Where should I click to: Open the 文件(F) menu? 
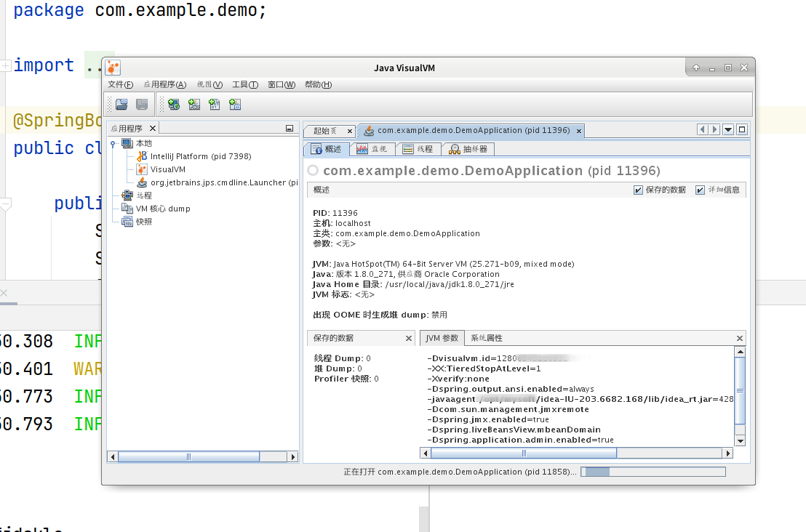point(120,84)
